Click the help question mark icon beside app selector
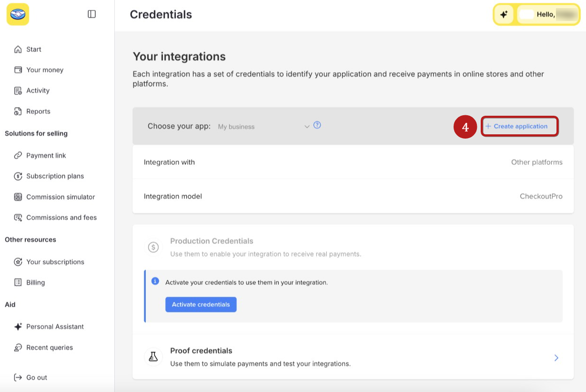Image resolution: width=586 pixels, height=392 pixels. pos(317,125)
